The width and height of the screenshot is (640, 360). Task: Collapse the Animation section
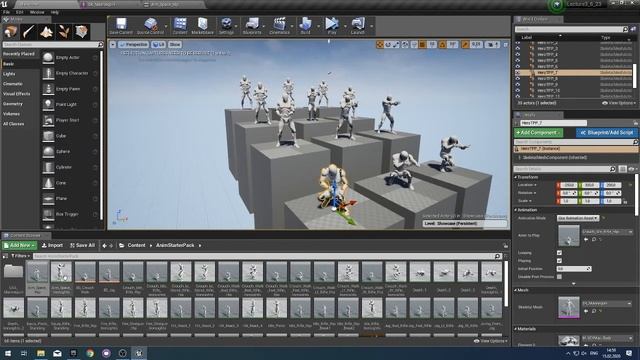pyautogui.click(x=516, y=210)
